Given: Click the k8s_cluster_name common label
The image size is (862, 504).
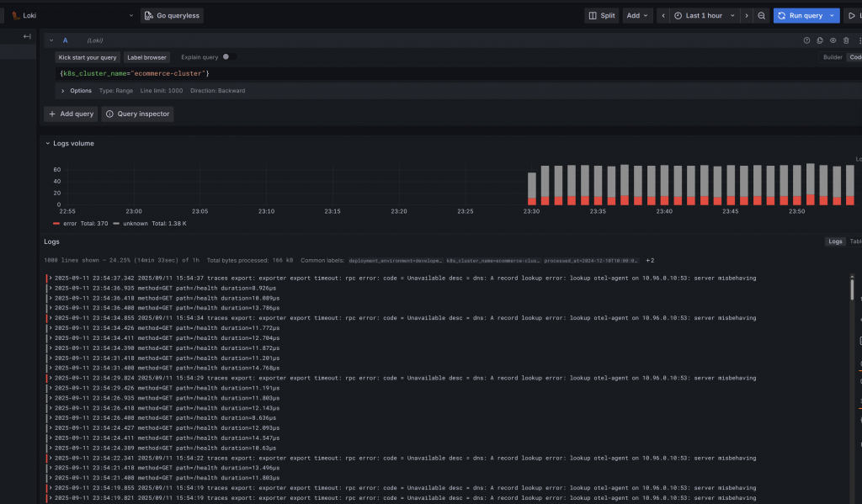Looking at the screenshot, I should click(x=493, y=261).
